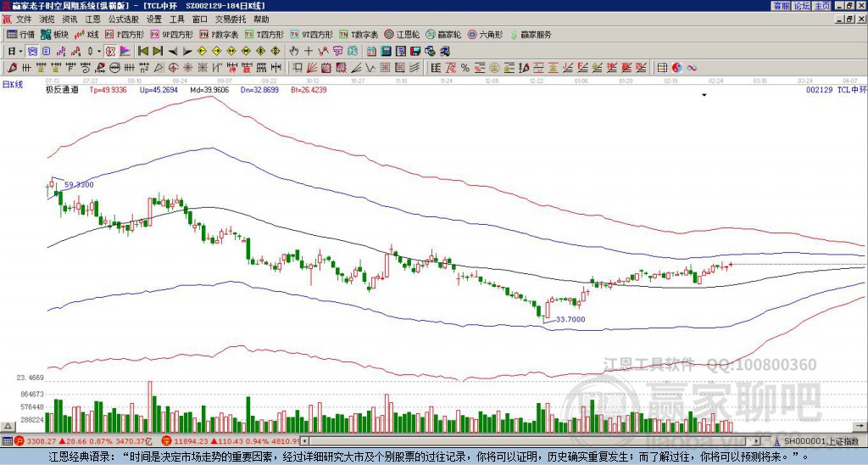Viewport: 868px width, 465px height.
Task: Click the 日K线 label on chart
Action: (x=12, y=84)
